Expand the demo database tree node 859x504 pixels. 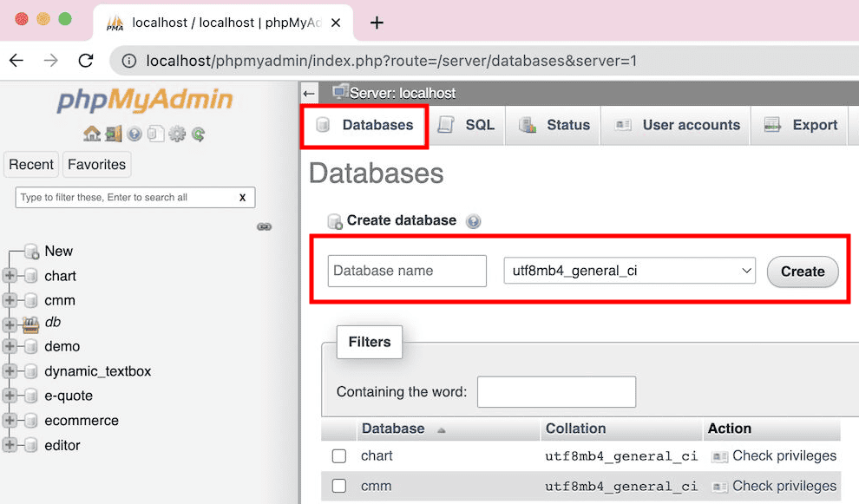coord(10,345)
